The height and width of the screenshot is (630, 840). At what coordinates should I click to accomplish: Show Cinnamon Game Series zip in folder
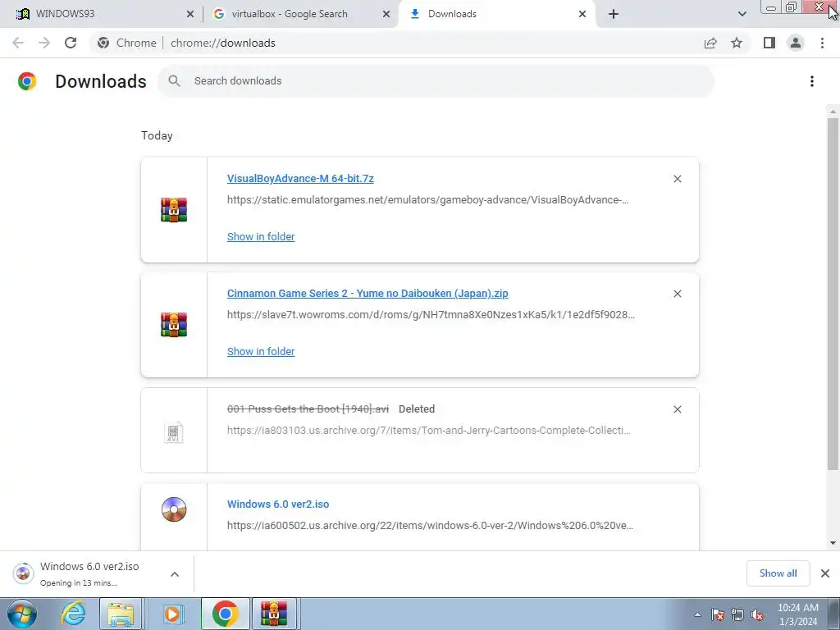click(261, 351)
